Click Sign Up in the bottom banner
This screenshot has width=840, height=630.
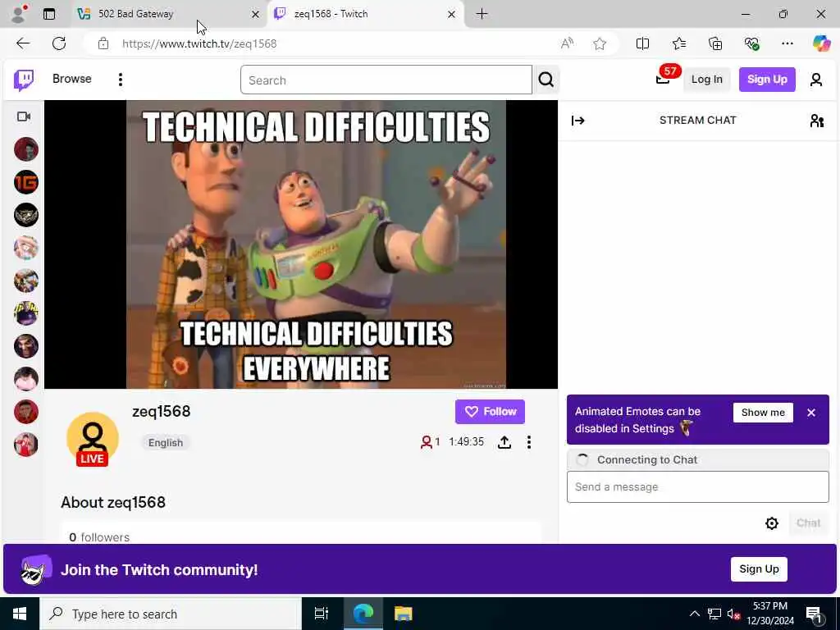759,569
